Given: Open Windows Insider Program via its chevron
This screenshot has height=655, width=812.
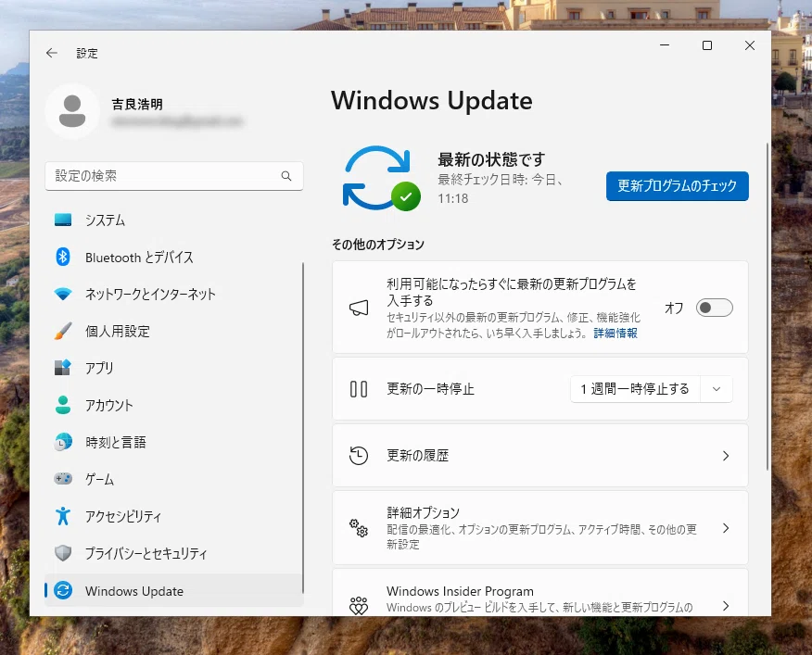Looking at the screenshot, I should point(726,606).
